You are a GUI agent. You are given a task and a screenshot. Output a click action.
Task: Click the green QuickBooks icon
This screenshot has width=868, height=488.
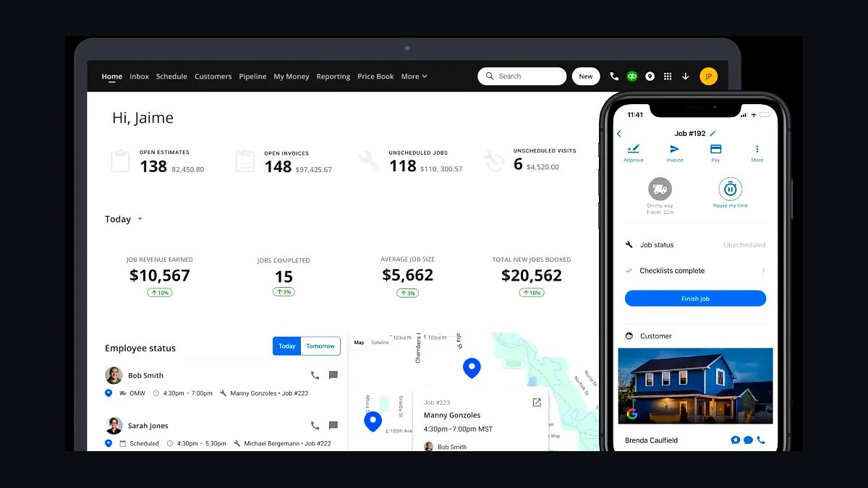tap(632, 76)
